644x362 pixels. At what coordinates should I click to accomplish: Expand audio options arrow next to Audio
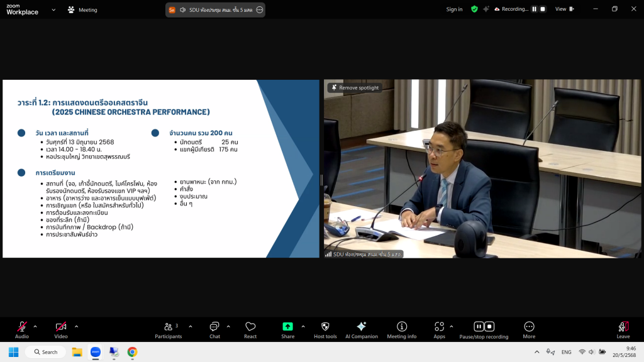coord(35,326)
